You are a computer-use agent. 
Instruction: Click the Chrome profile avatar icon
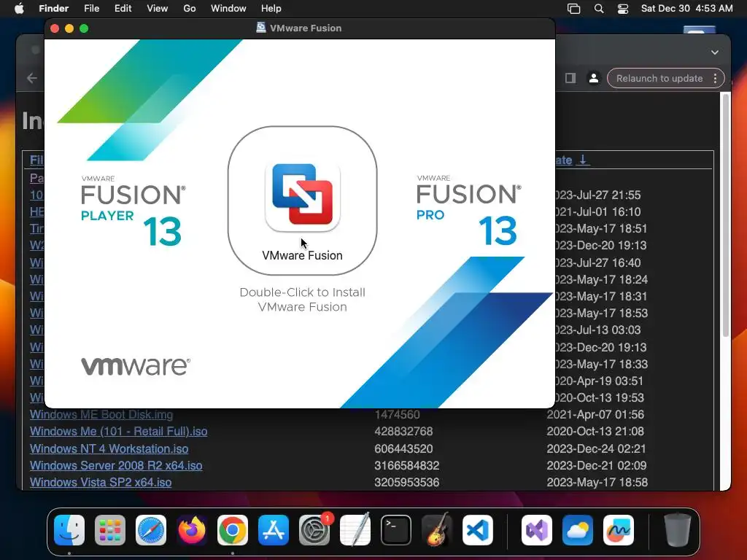(x=594, y=78)
